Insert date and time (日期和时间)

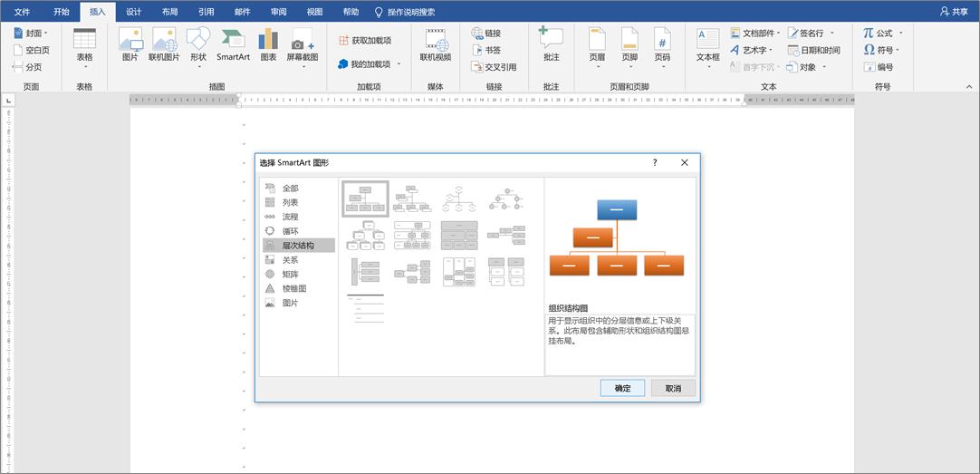(x=813, y=50)
